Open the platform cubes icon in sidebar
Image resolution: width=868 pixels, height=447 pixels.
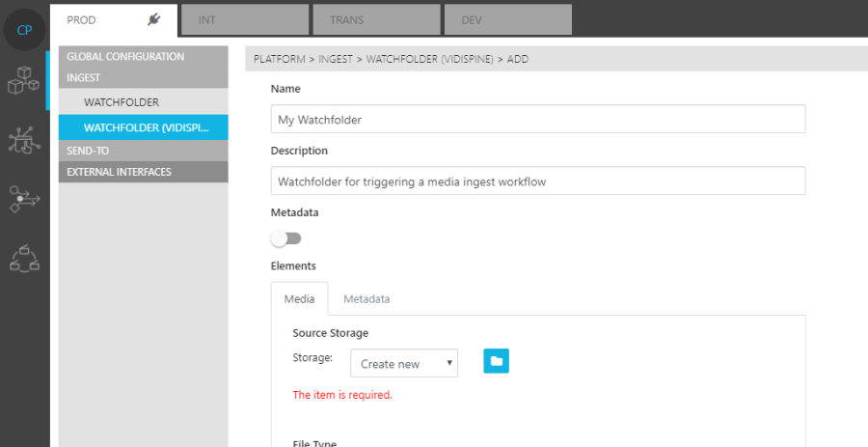tap(23, 83)
